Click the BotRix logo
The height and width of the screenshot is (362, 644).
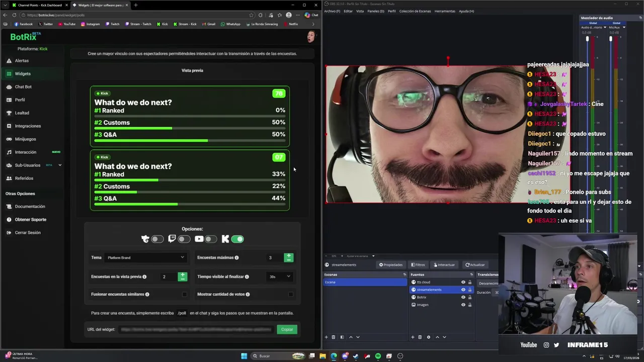pyautogui.click(x=26, y=37)
